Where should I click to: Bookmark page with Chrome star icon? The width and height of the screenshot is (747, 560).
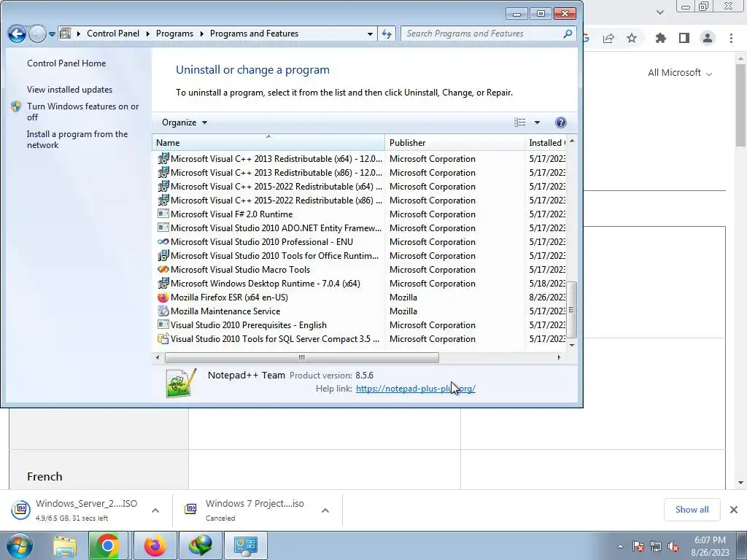[632, 38]
